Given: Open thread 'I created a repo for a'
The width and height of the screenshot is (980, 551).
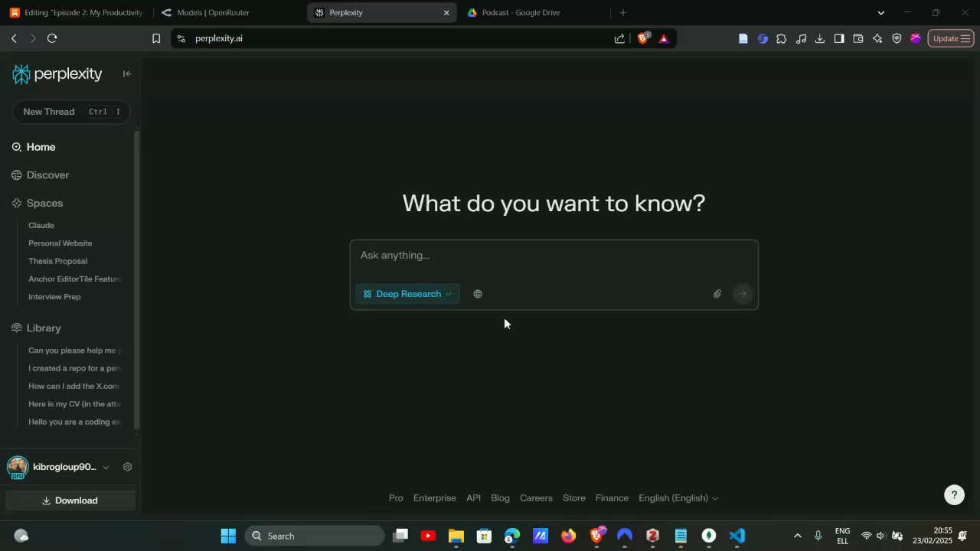Looking at the screenshot, I should point(75,368).
